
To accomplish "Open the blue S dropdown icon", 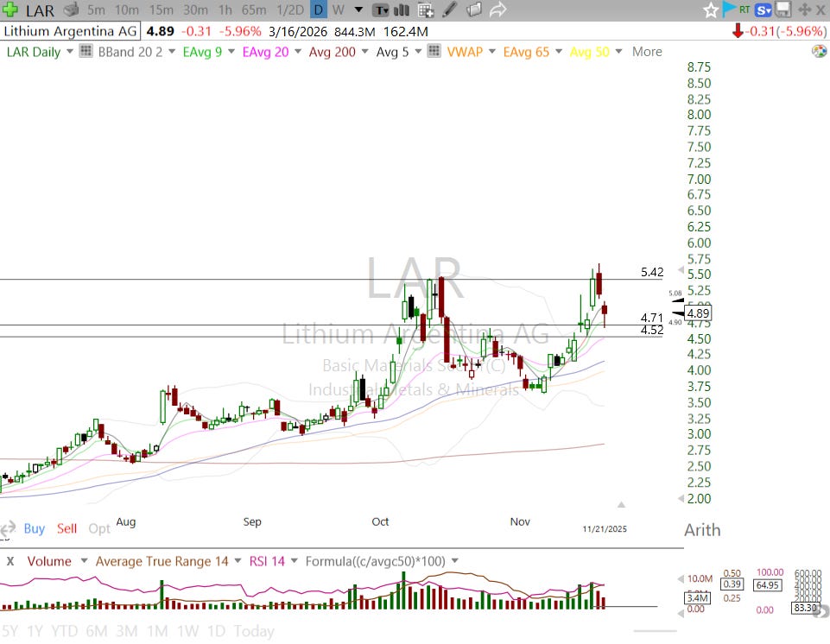I will [763, 10].
